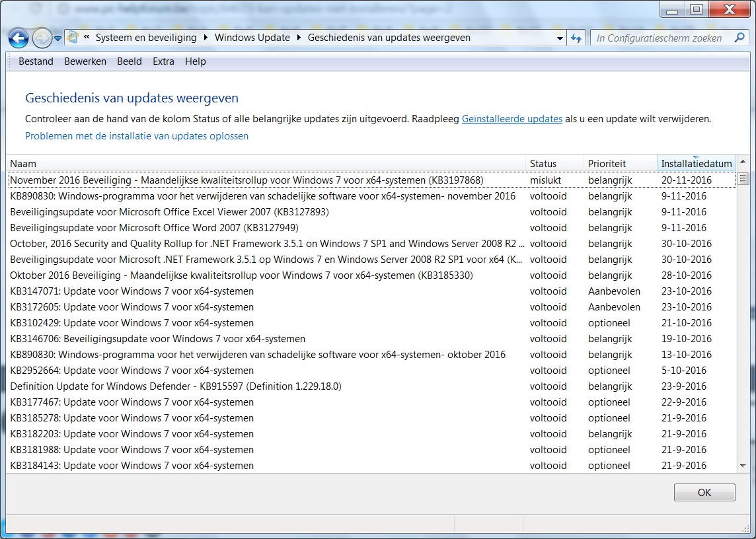Screen dimensions: 756x539
Task: Open Problemen met de installatie oplossen link
Action: [137, 136]
